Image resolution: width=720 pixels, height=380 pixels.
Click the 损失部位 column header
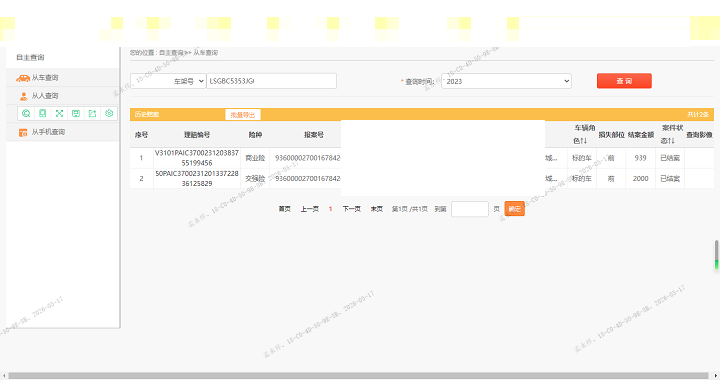[611, 135]
